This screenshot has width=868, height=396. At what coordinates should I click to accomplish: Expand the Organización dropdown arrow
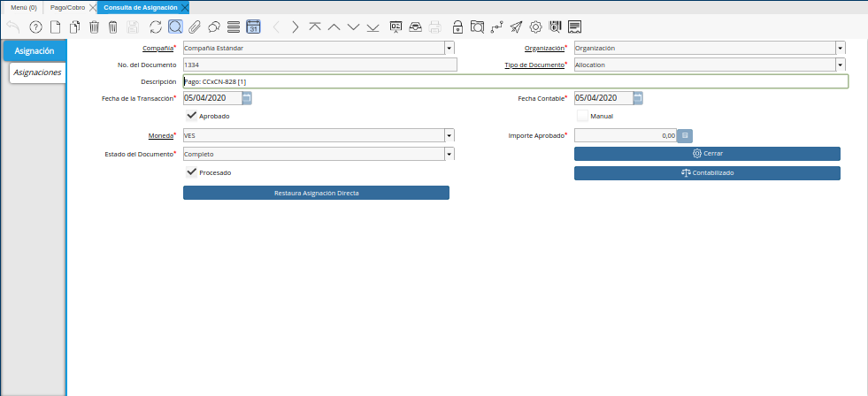(841, 48)
